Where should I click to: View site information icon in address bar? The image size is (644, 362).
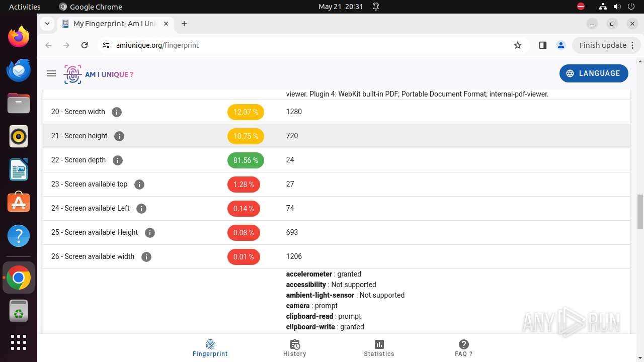pos(106,45)
